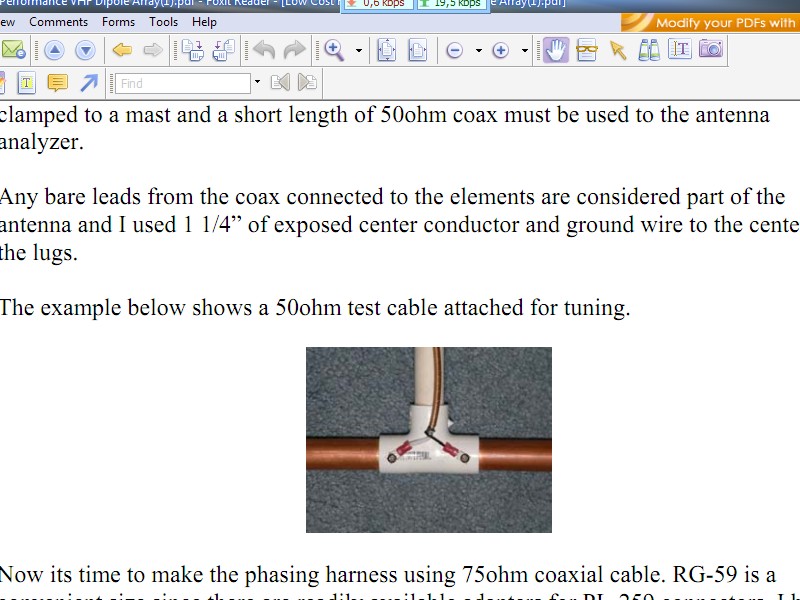The image size is (800, 600).
Task: Open the Comments menu
Action: pos(59,22)
